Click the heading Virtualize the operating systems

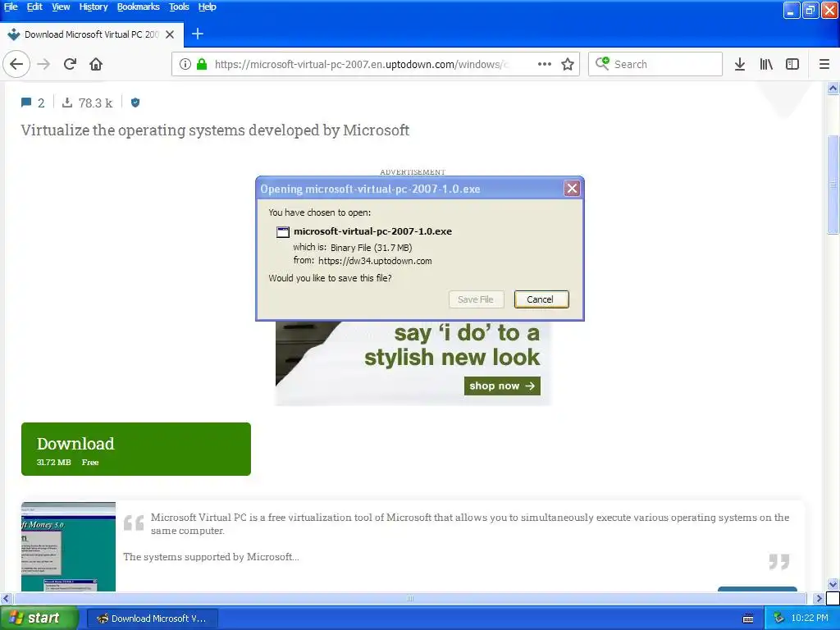click(x=215, y=130)
